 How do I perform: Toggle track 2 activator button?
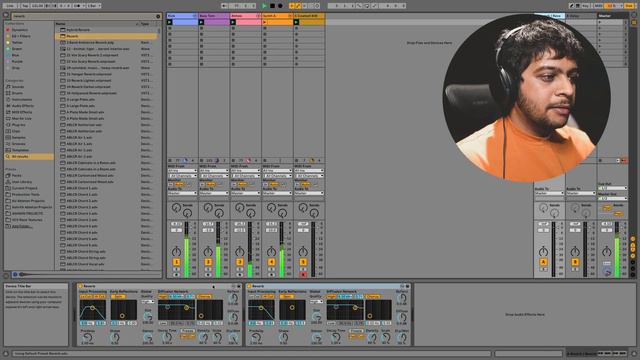(208, 262)
